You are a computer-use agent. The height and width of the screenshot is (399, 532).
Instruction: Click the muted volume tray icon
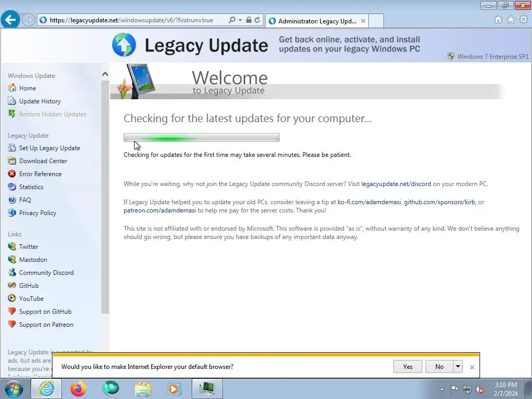pos(480,389)
